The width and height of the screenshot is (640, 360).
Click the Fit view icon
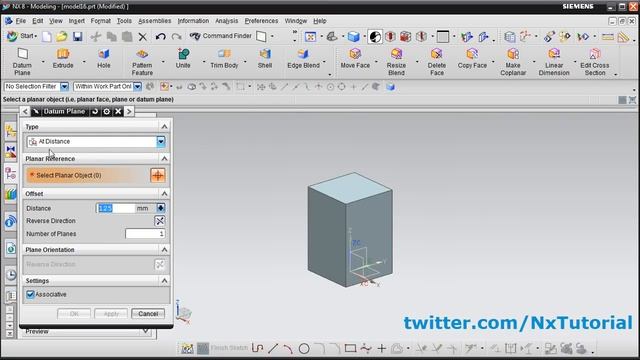click(310, 37)
